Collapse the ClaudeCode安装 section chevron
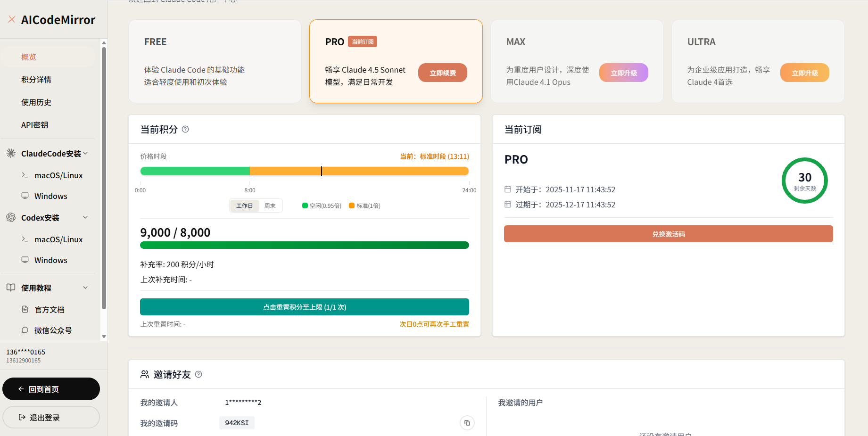868x436 pixels. click(85, 153)
